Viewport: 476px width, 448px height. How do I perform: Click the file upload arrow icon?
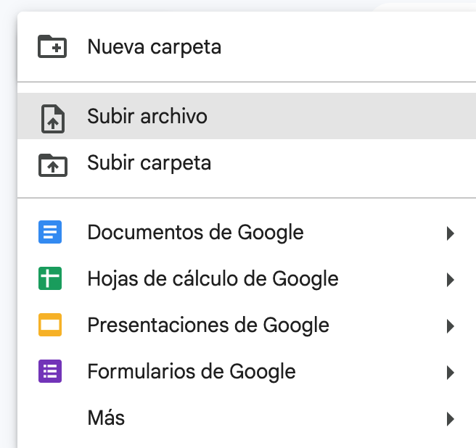[52, 117]
